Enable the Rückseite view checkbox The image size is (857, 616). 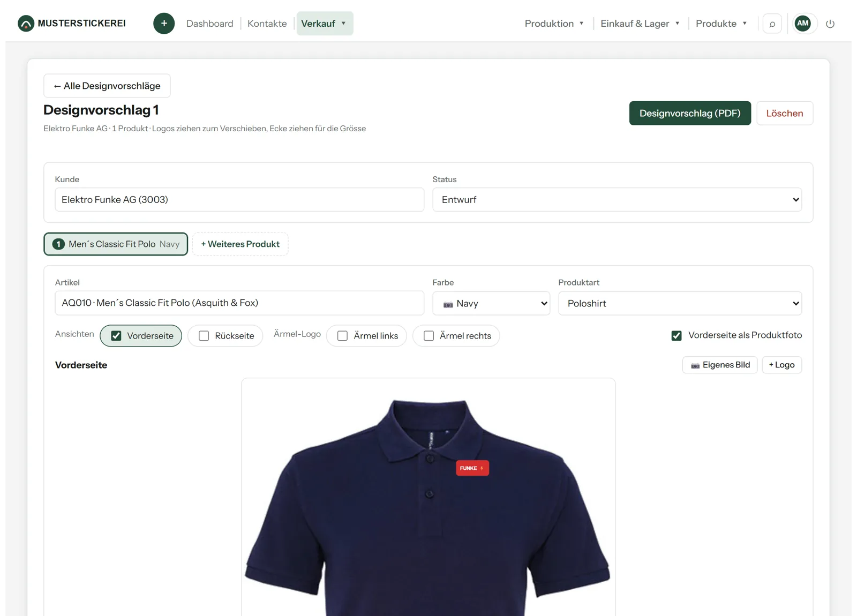click(204, 336)
